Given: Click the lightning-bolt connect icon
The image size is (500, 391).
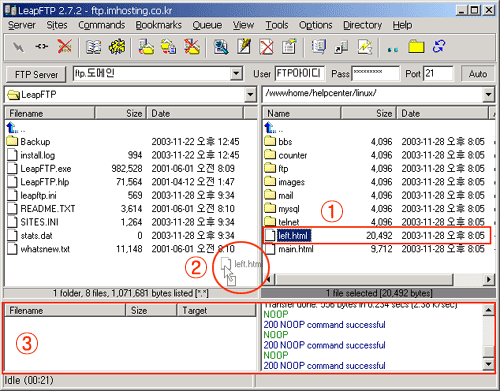Looking at the screenshot, I should (x=18, y=47).
